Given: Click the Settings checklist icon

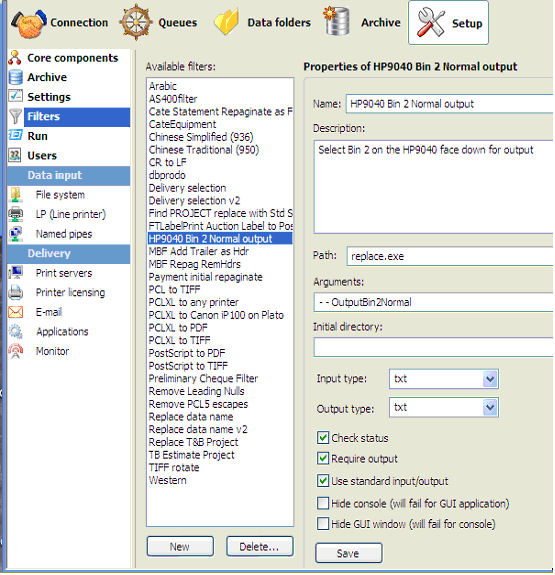Looking at the screenshot, I should pyautogui.click(x=15, y=96).
